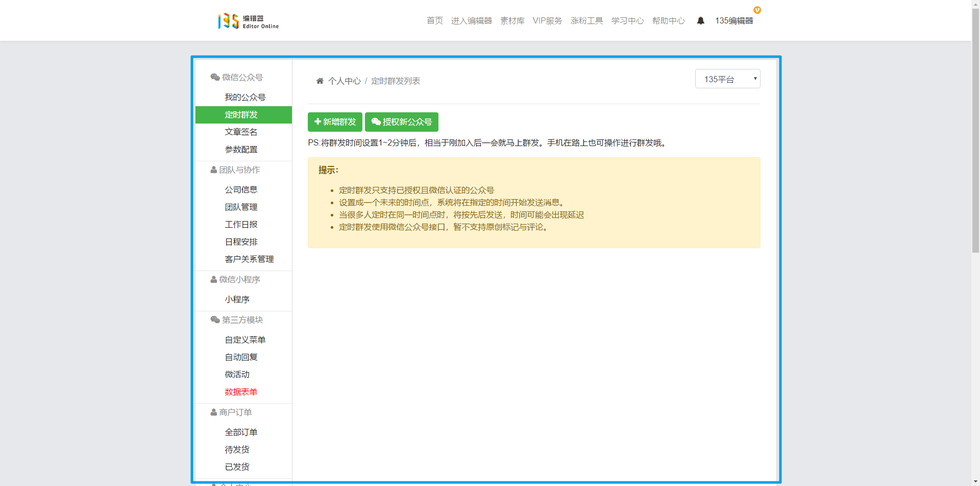Select 我的公众号 in the sidebar
This screenshot has width=980, height=486.
pyautogui.click(x=245, y=98)
